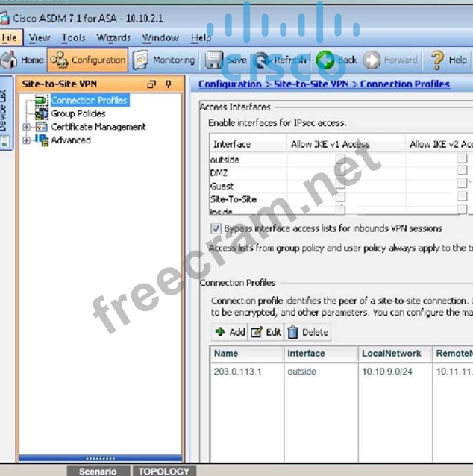The width and height of the screenshot is (473, 476).
Task: Select Group Policies in the tree
Action: (x=78, y=113)
